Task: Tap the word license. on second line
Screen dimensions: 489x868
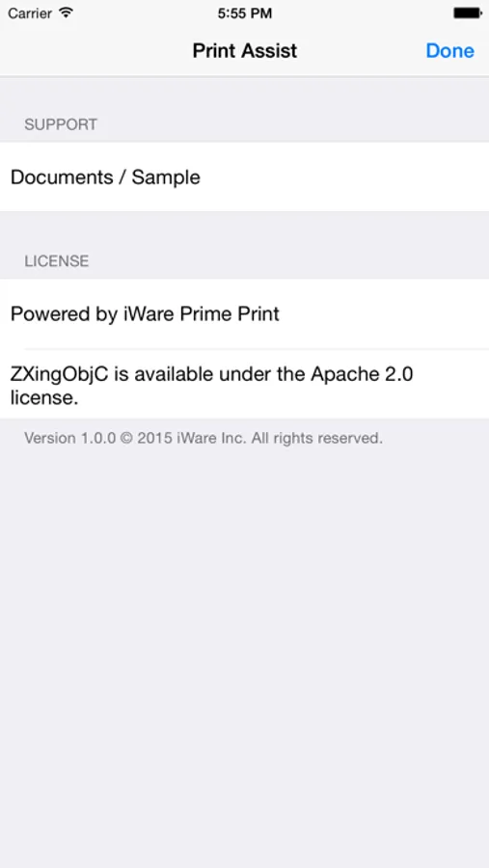Action: [x=44, y=397]
